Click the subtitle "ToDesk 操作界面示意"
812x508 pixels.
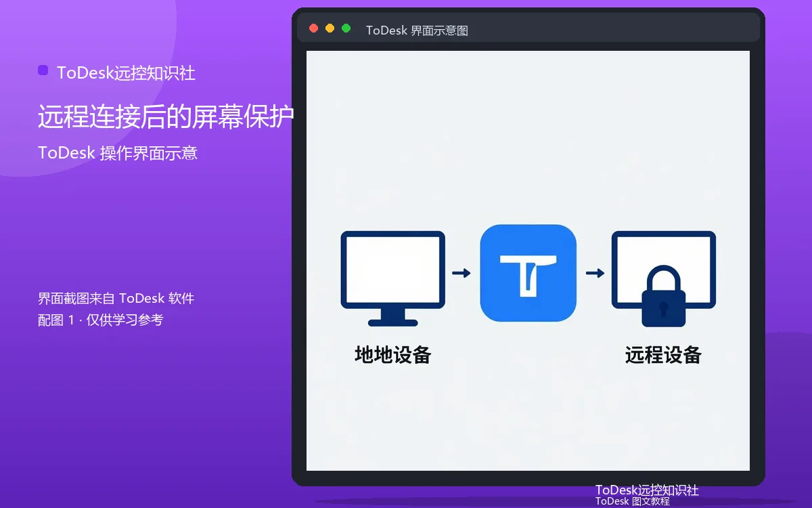coord(118,153)
